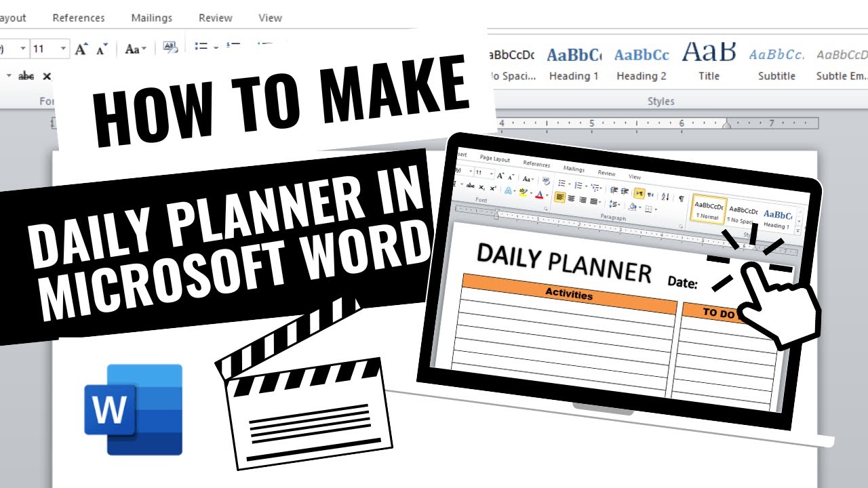Open Font dialog launcher on laptop screen
This screenshot has height=488, width=868.
click(546, 209)
